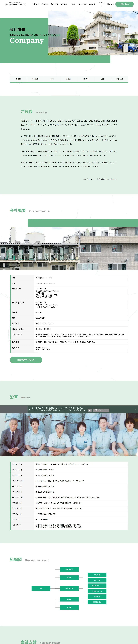Open the 会社情報 menu item

pos(36,4)
